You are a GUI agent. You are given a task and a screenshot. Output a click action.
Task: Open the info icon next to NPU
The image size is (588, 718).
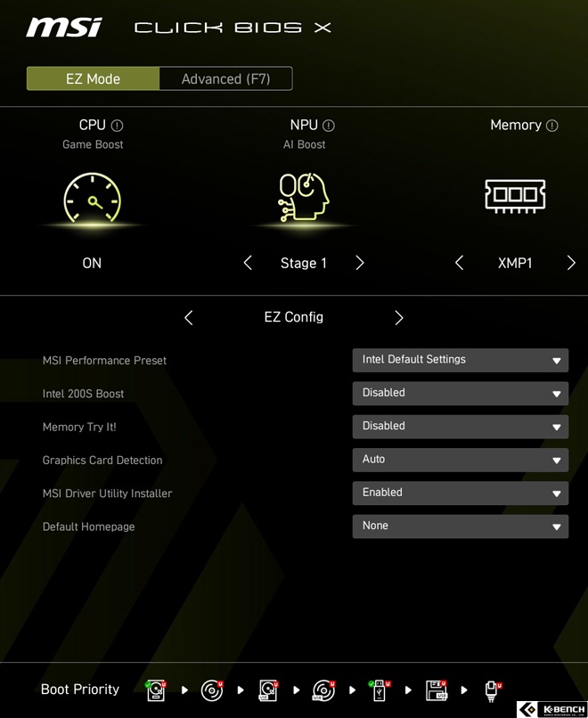(x=329, y=126)
